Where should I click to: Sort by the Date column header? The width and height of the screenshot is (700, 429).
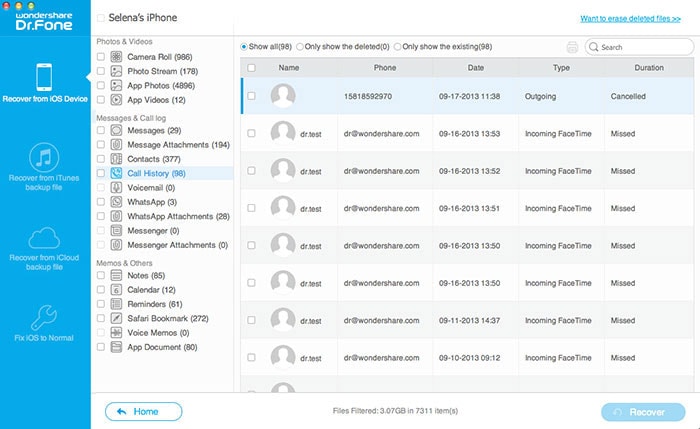coord(476,68)
